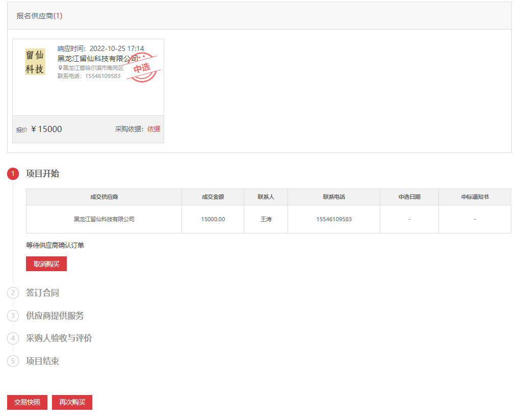Click the 15546109583 phone number table cell
Screen dimensions: 523x420
click(334, 219)
